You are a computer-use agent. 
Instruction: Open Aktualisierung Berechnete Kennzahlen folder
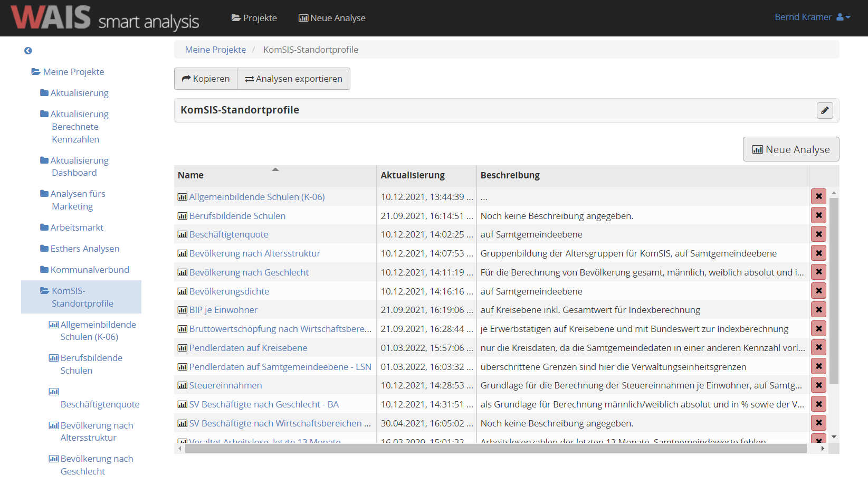74,127
